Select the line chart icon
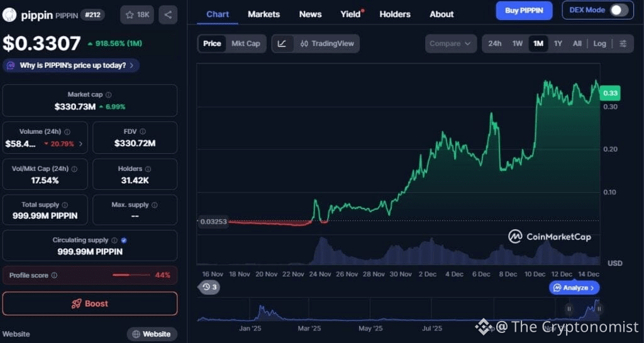Screen dimensions: 644x343 282,43
